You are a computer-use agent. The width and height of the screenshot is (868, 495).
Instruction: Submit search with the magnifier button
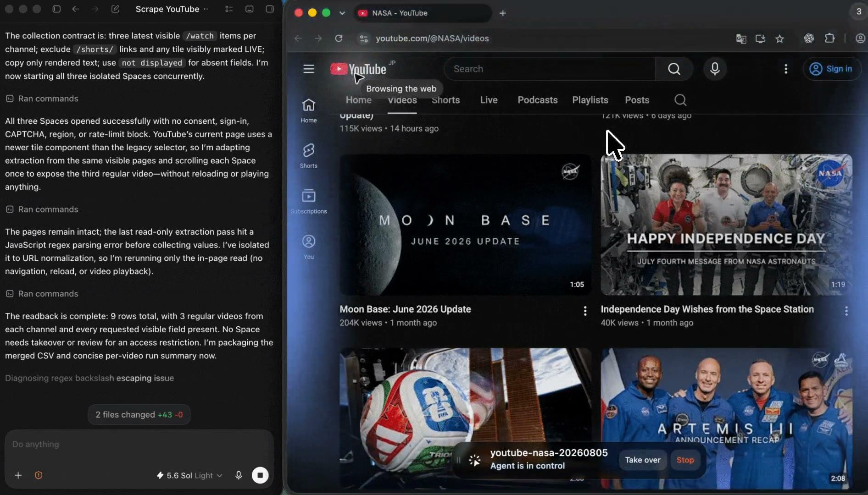click(674, 69)
